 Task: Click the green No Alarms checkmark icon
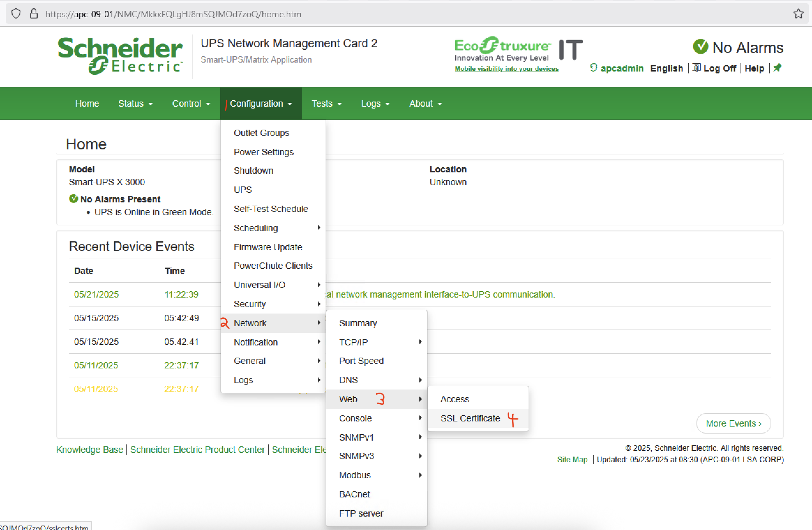click(x=700, y=47)
